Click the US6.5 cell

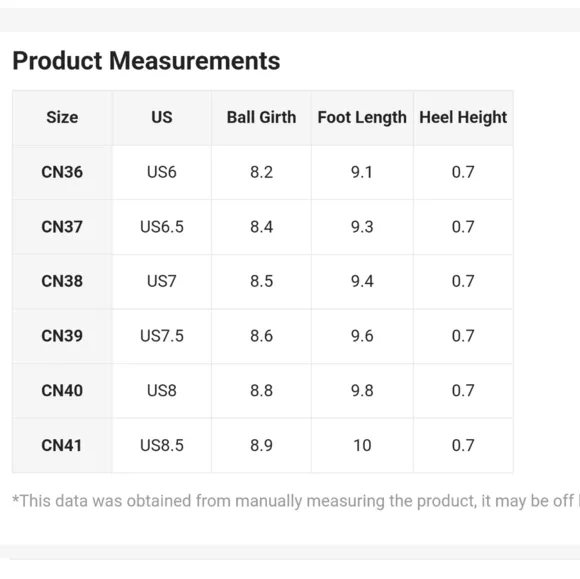pos(162,227)
